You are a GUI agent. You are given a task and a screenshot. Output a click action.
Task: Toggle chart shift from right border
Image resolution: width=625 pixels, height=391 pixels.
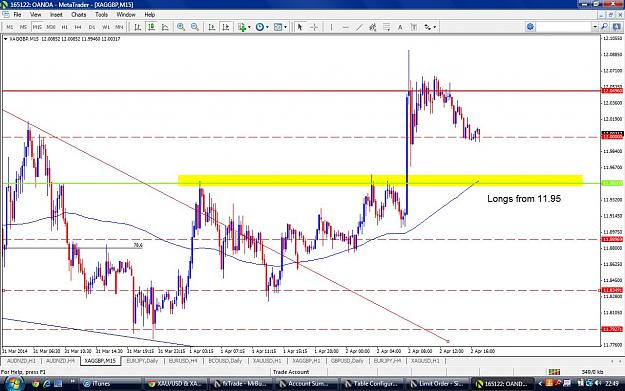(x=226, y=27)
